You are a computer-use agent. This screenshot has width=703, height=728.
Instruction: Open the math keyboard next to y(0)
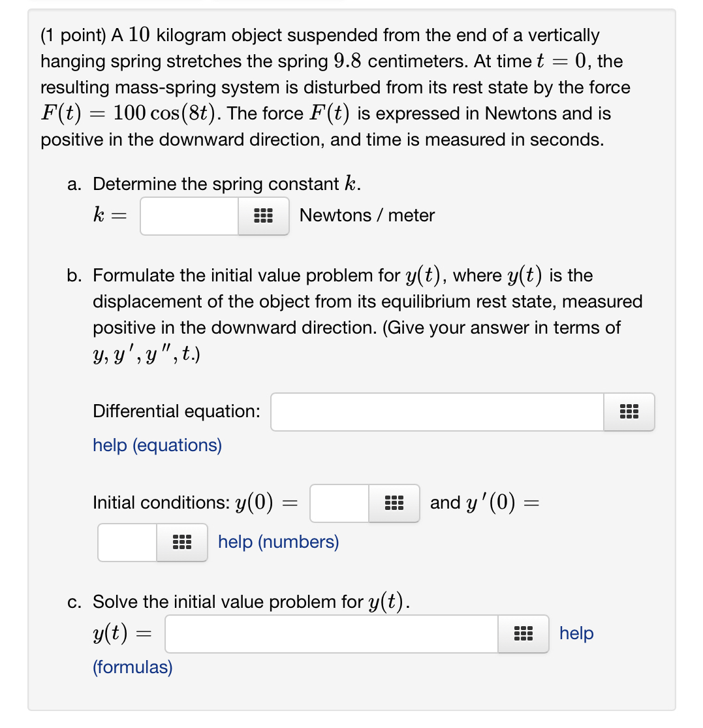[394, 503]
